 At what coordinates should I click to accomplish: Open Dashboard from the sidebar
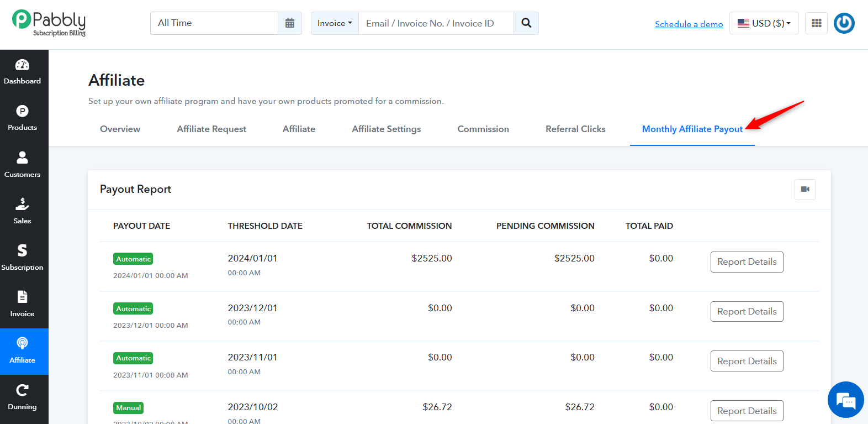tap(22, 72)
